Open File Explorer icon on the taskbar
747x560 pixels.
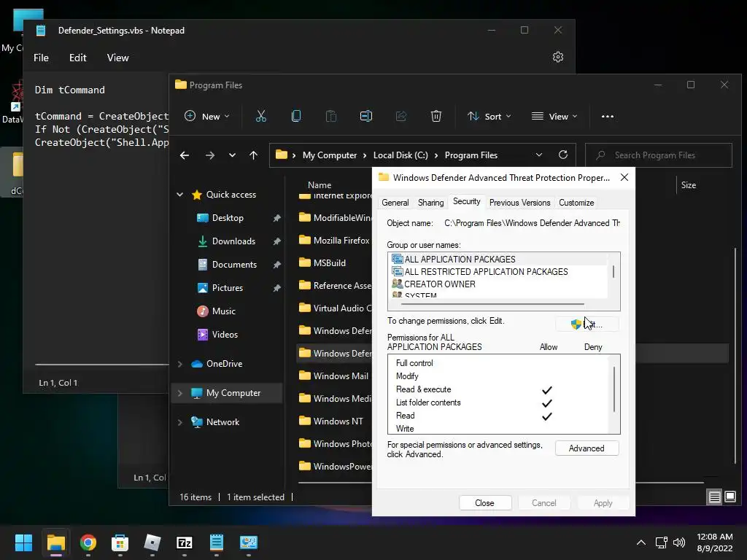(x=55, y=542)
